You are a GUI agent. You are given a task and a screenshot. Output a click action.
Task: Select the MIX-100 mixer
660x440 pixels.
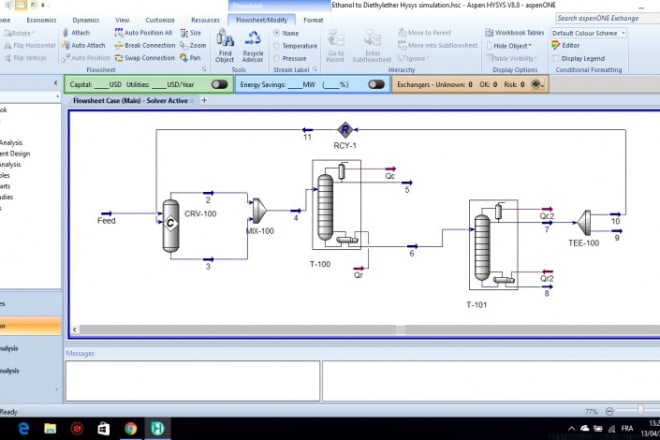[x=259, y=211]
